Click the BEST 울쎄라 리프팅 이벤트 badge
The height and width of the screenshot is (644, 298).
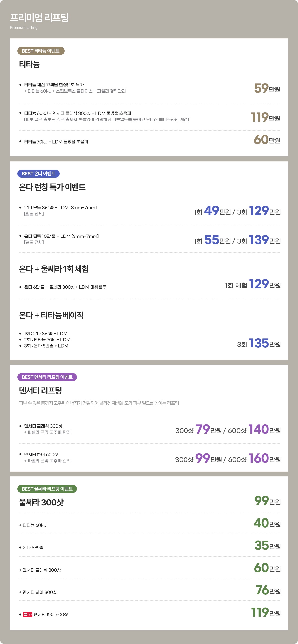47,489
